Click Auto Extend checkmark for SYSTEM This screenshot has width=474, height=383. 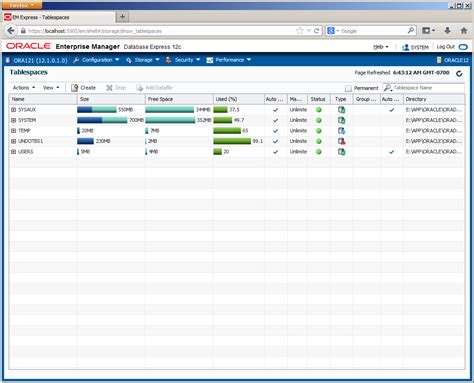coord(275,120)
